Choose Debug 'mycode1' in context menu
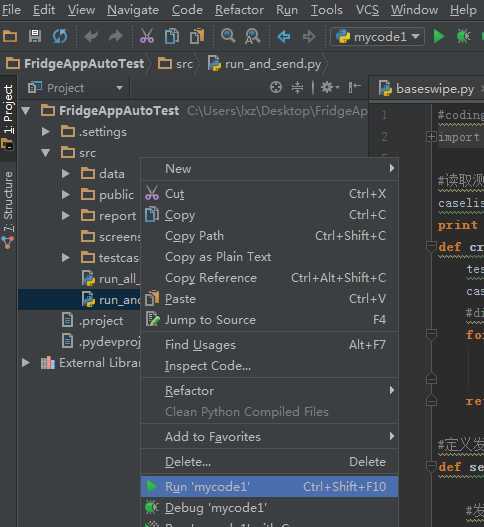 (270, 508)
